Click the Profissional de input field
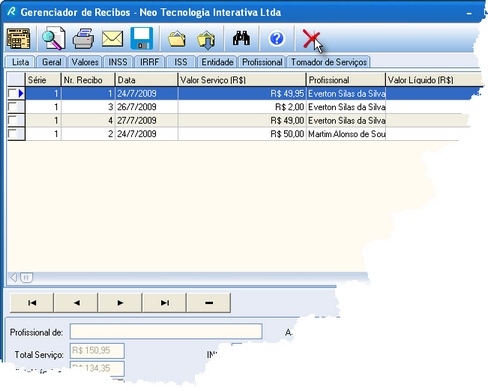 (x=166, y=332)
